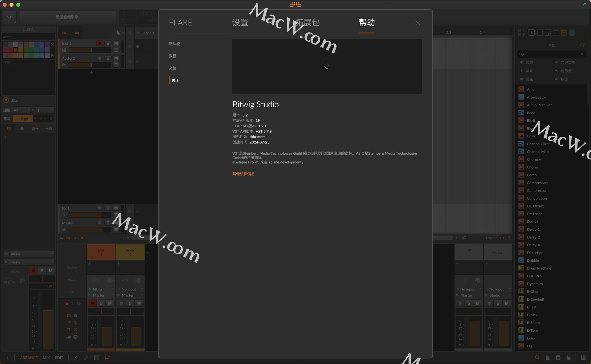Open No input dropdown on Audio 2 channel
The width and height of the screenshot is (591, 364).
click(130, 289)
